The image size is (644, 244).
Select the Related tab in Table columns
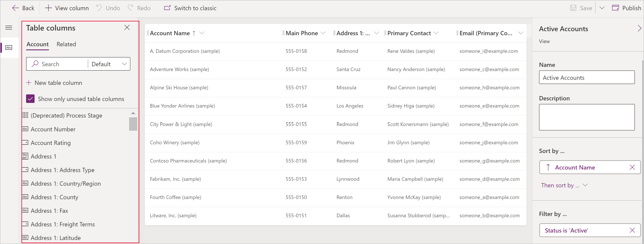(x=65, y=44)
